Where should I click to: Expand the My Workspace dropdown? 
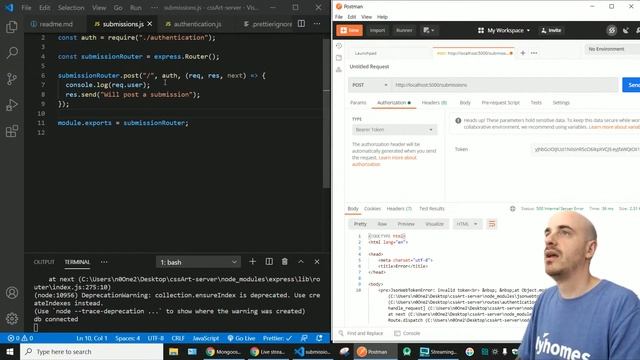(504, 30)
